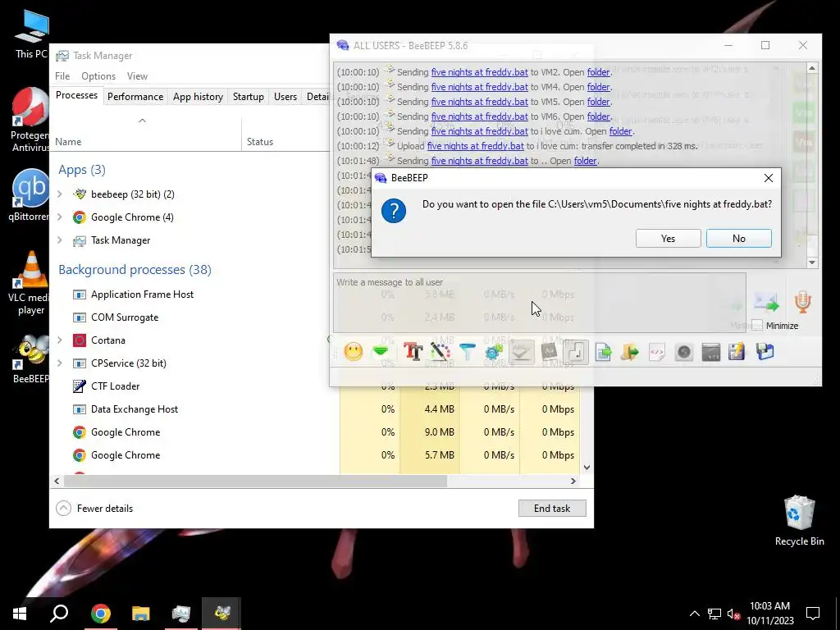Click the blue funnel filter icon
Screen dimensions: 840x630
click(467, 351)
